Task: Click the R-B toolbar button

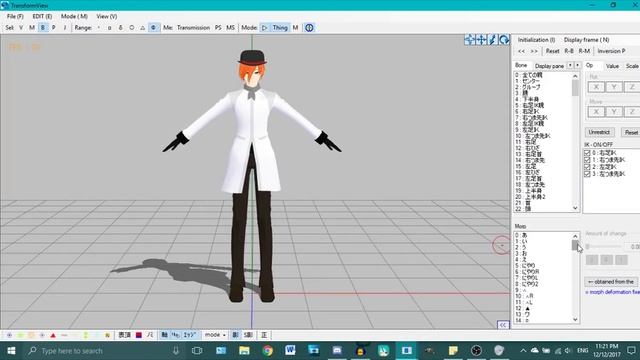Action: 569,51
